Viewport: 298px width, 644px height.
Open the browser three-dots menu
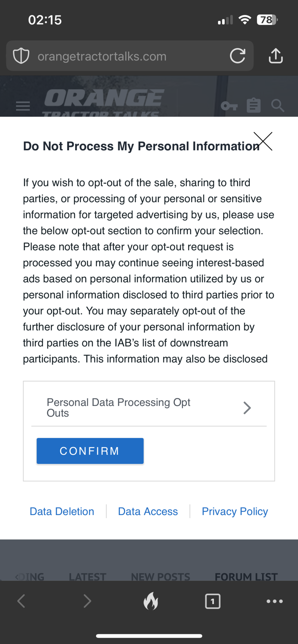coord(274,601)
